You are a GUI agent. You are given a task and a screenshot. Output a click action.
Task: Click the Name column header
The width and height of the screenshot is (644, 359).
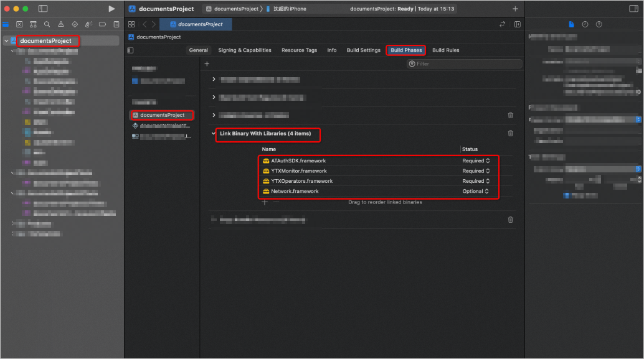pos(269,149)
